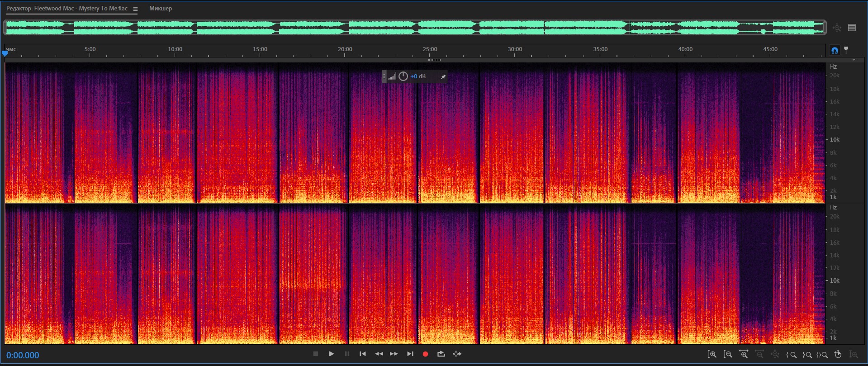
Task: Open the overview navigator list icon
Action: pyautogui.click(x=852, y=28)
